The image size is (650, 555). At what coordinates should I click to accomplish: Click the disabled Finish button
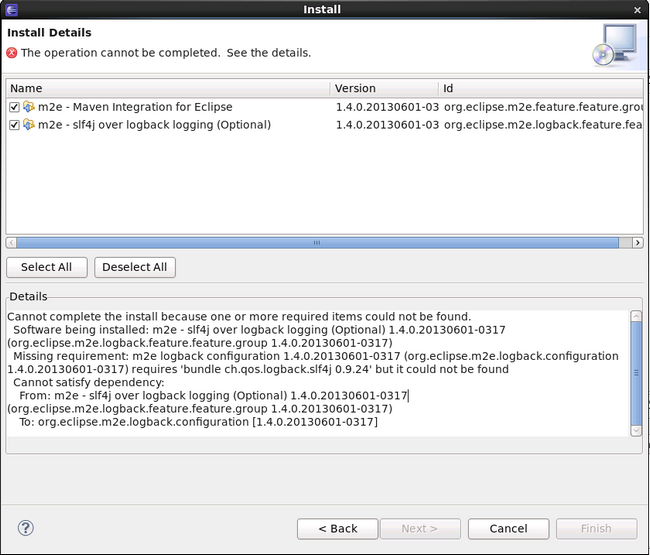coord(596,528)
